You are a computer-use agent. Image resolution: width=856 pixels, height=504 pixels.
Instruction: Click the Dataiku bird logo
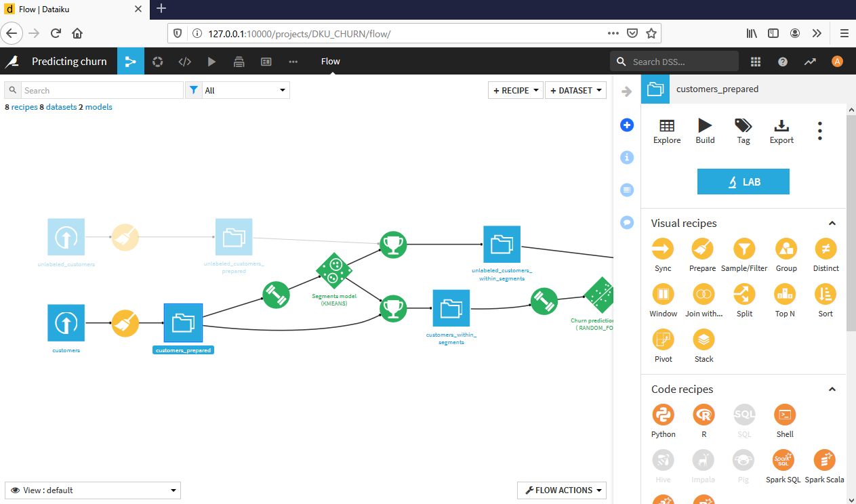pyautogui.click(x=12, y=62)
